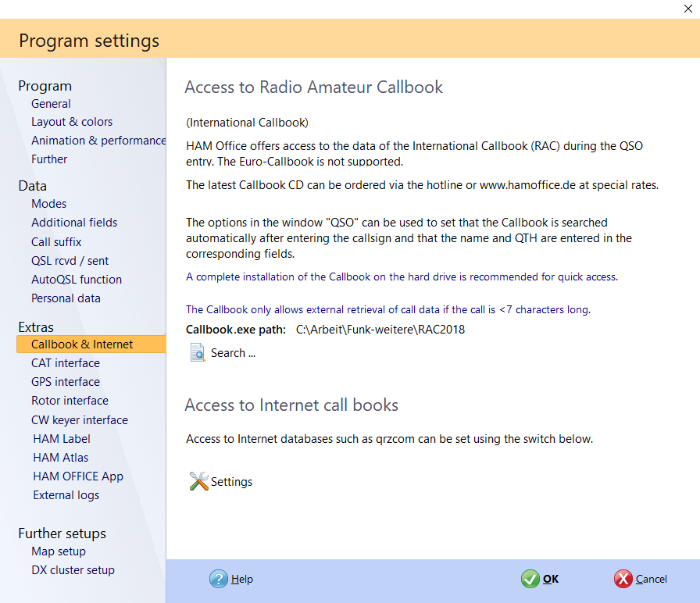Close the Program settings window
This screenshot has height=603, width=700.
point(688,9)
